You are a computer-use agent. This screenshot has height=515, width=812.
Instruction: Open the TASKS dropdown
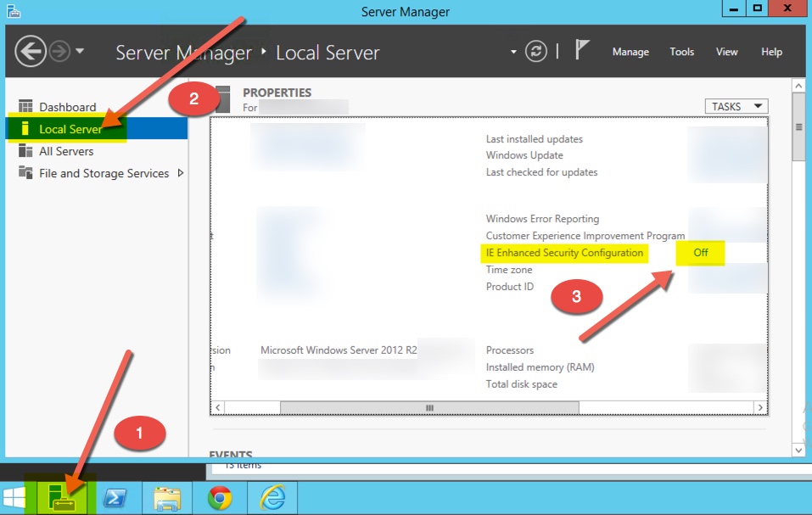click(736, 106)
